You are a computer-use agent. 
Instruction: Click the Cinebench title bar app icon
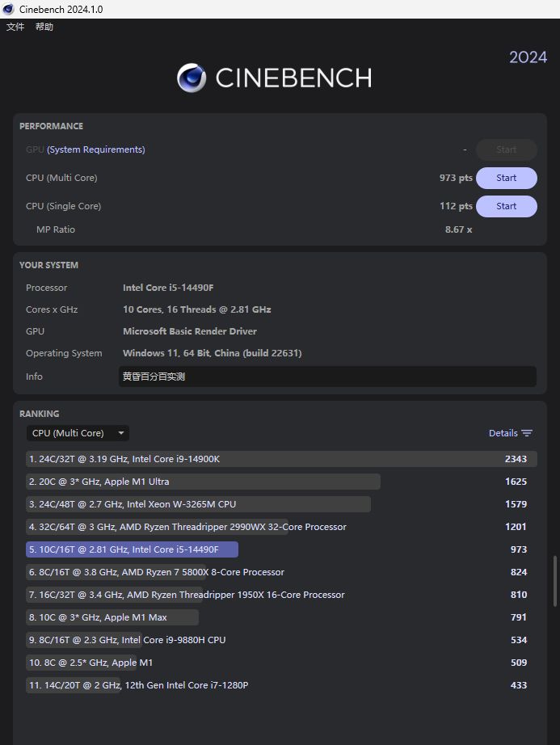9,9
